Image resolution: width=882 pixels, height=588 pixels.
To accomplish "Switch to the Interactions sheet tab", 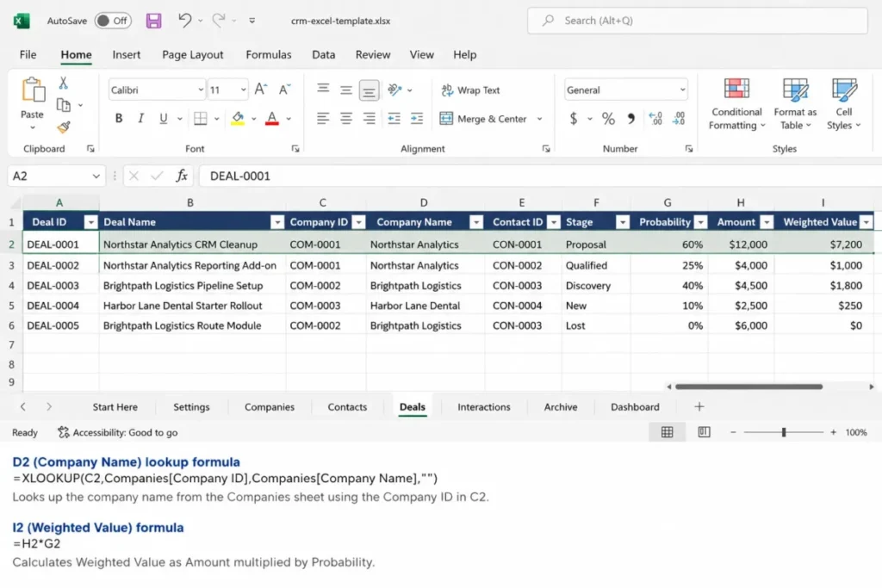I will [484, 407].
